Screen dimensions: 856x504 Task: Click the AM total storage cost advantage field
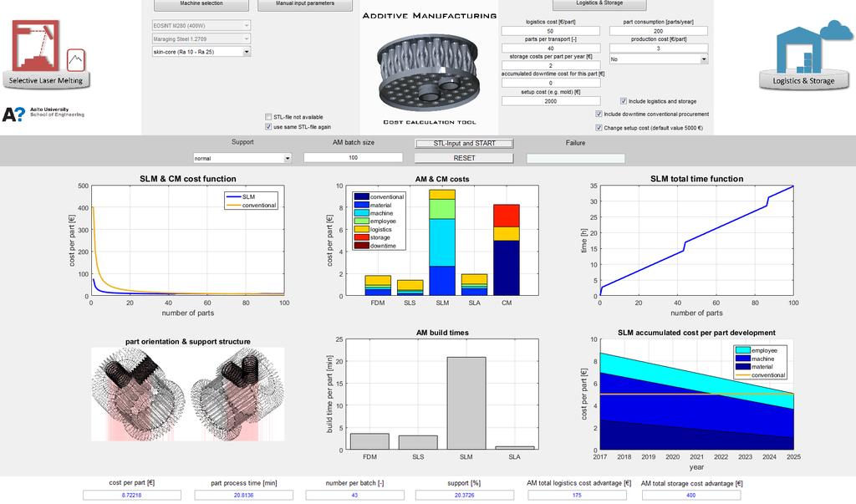click(690, 496)
